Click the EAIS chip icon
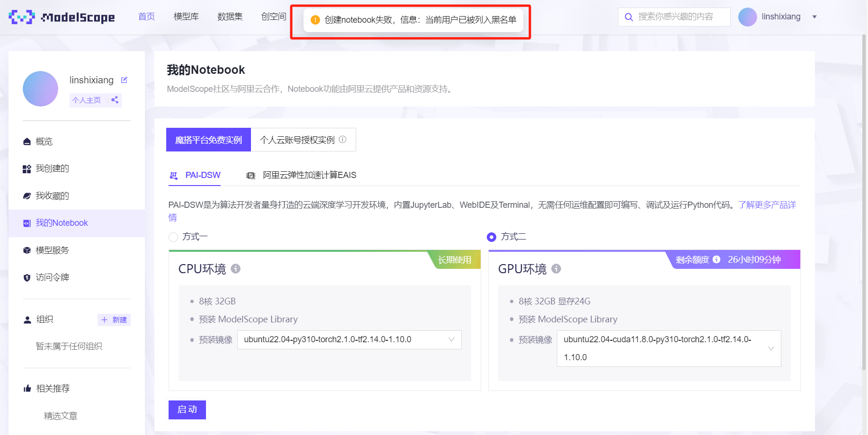The image size is (868, 435). click(x=251, y=176)
